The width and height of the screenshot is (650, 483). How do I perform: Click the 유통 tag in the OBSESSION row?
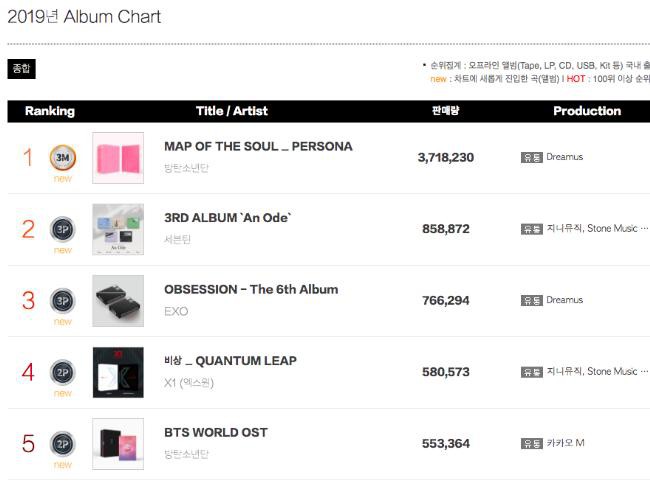(531, 301)
